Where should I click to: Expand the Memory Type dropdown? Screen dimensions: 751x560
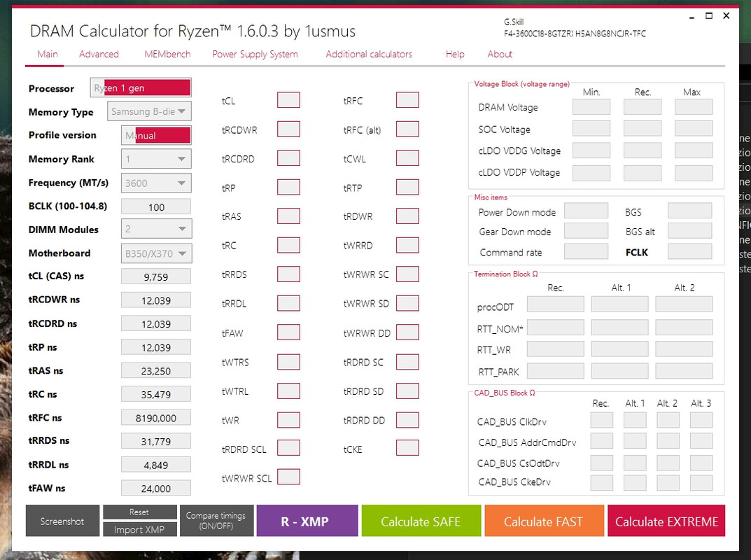click(150, 111)
